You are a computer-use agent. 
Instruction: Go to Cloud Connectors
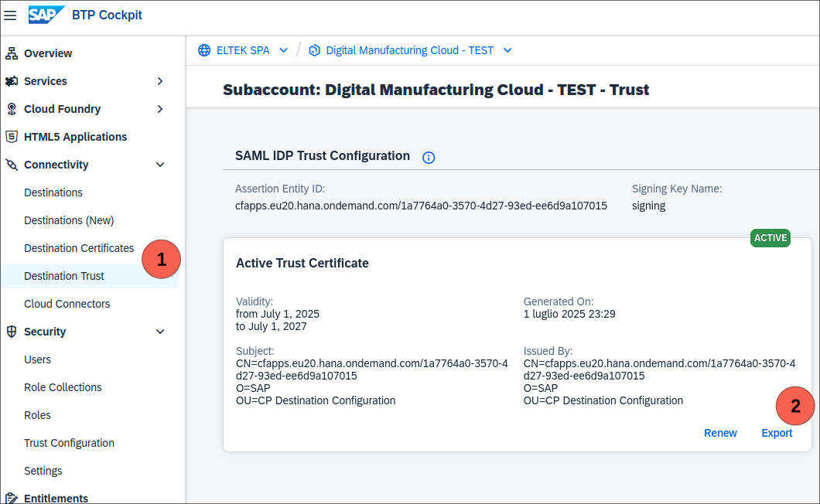click(x=67, y=304)
